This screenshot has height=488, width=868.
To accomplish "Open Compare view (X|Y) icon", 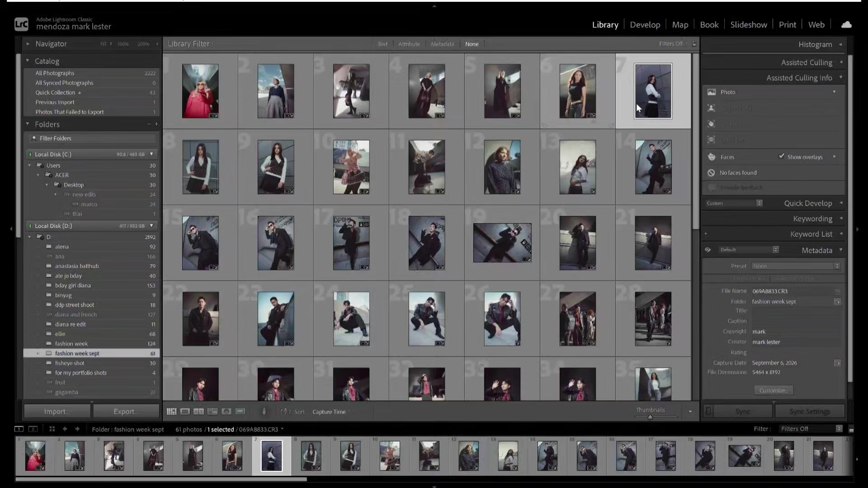I will 198,412.
